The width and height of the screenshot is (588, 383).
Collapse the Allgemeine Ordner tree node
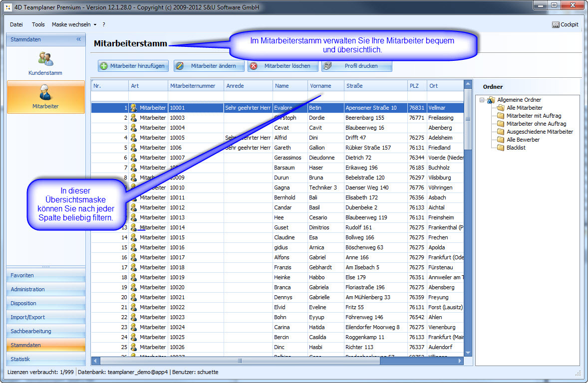coord(482,100)
